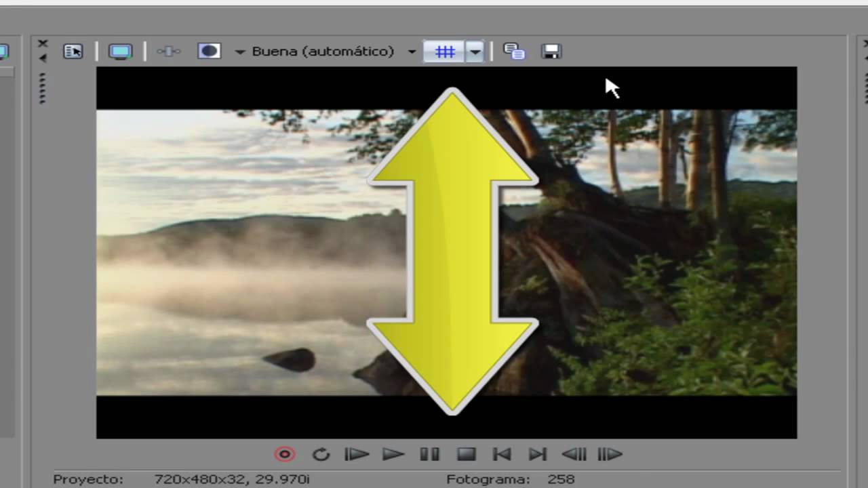Viewport: 868px width, 488px height.
Task: Step back to the previous frame
Action: pyautogui.click(x=574, y=454)
